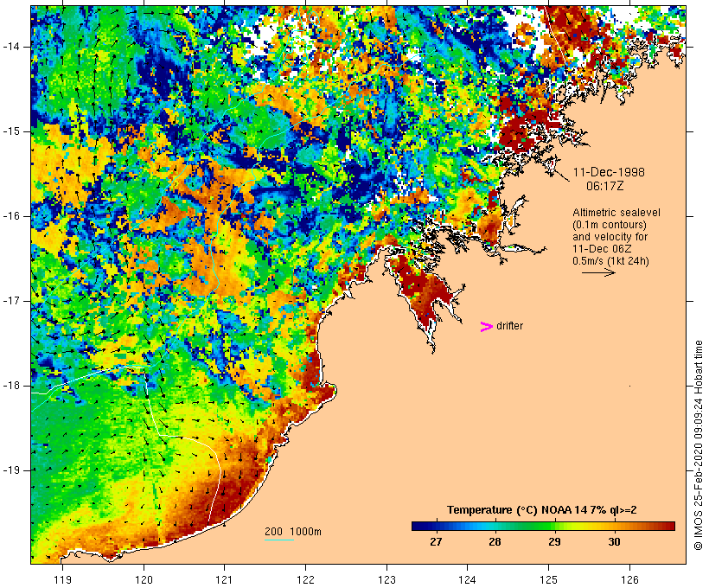Click the '200 1000m' depth legend text

(x=293, y=532)
